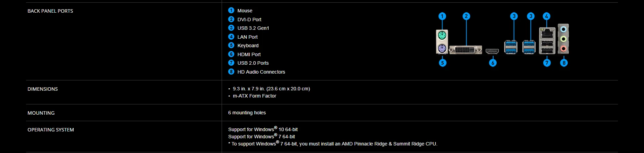The height and width of the screenshot is (153, 644).
Task: Click the blue audio jack at top
Action: pyautogui.click(x=563, y=29)
